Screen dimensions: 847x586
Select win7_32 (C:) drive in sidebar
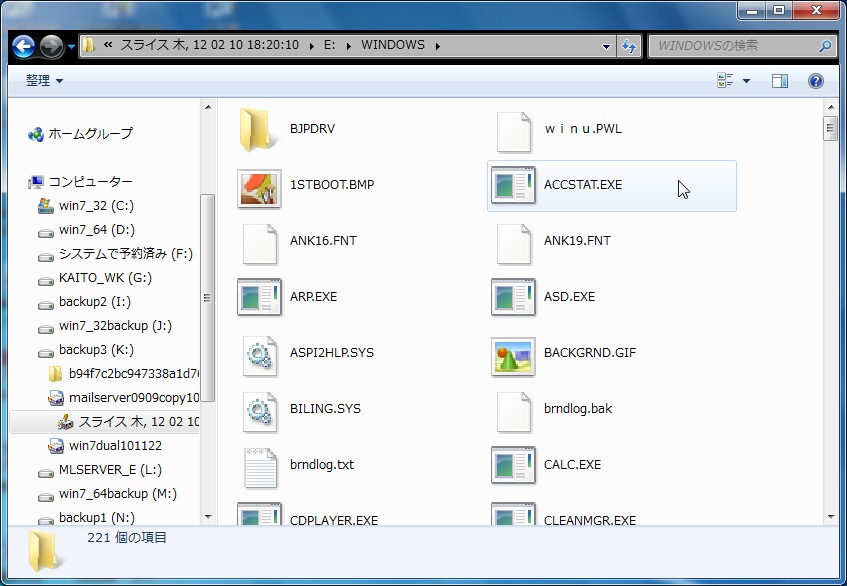[x=96, y=206]
